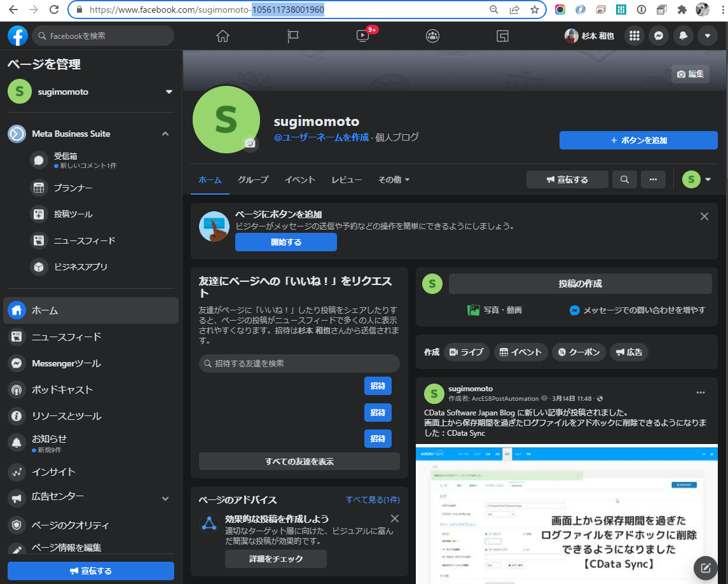Screen dimensions: 728x584
Task: Open Messengerツール in the sidebar
Action: pos(91,363)
